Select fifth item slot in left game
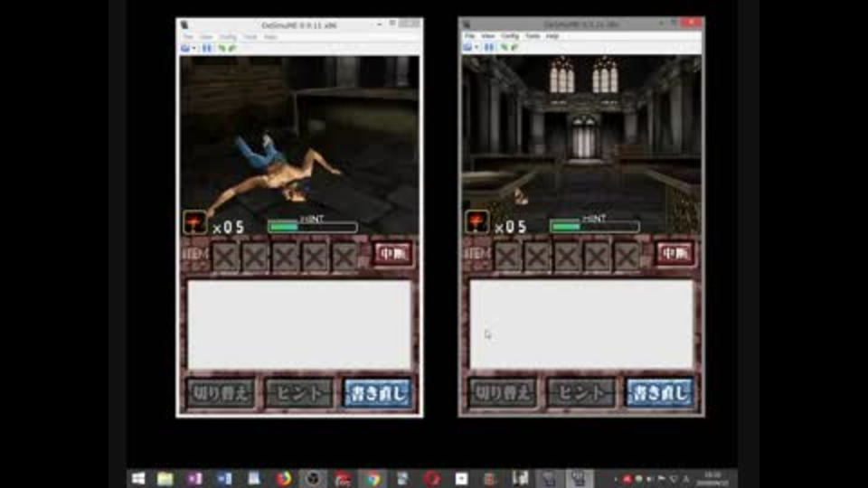 click(x=344, y=257)
